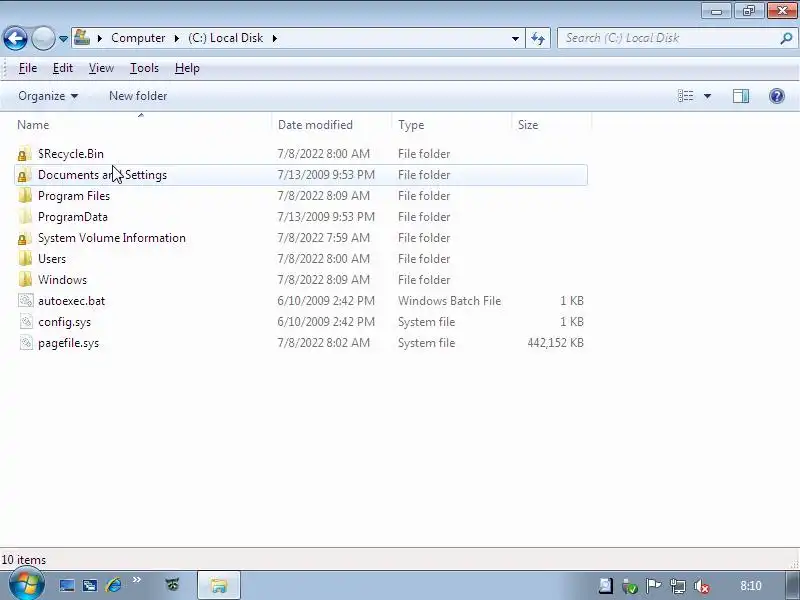The height and width of the screenshot is (600, 800).
Task: Open the view options dropdown arrow
Action: (x=707, y=96)
